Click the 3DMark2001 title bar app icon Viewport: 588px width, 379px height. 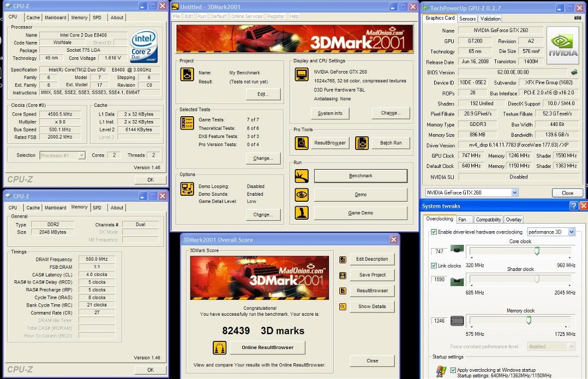point(176,7)
